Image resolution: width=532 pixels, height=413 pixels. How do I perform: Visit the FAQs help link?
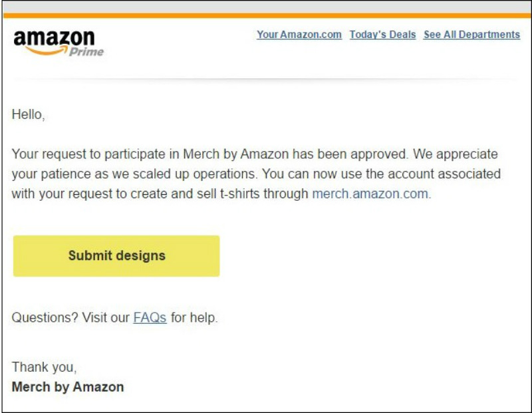150,317
